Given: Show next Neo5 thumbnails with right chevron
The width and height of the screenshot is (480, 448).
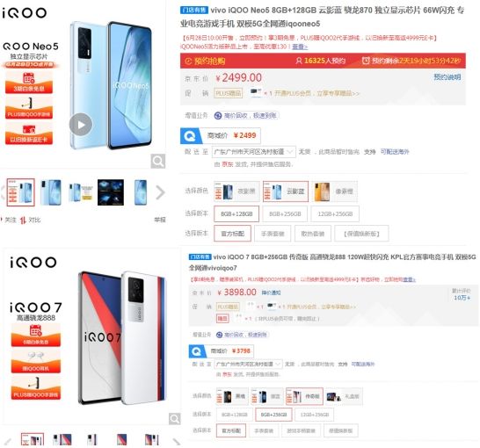Looking at the screenshot, I should tap(160, 192).
